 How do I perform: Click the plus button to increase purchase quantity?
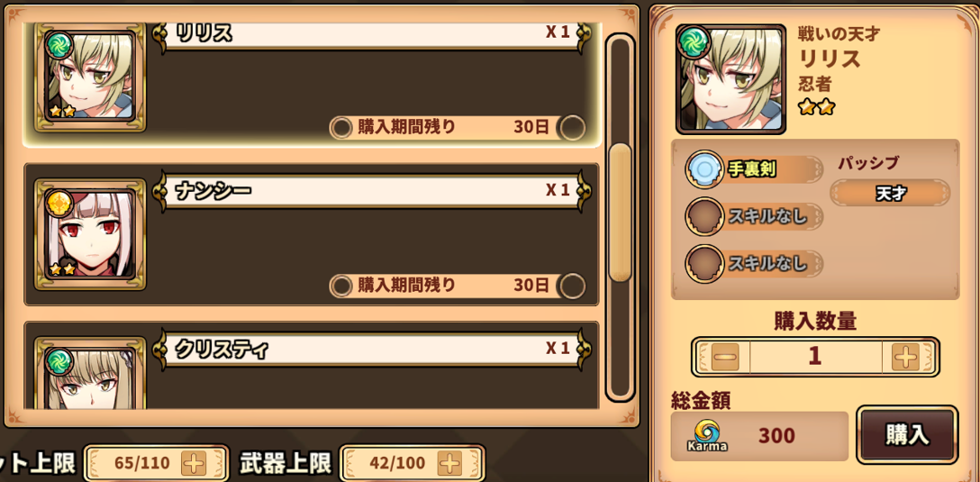(x=905, y=357)
